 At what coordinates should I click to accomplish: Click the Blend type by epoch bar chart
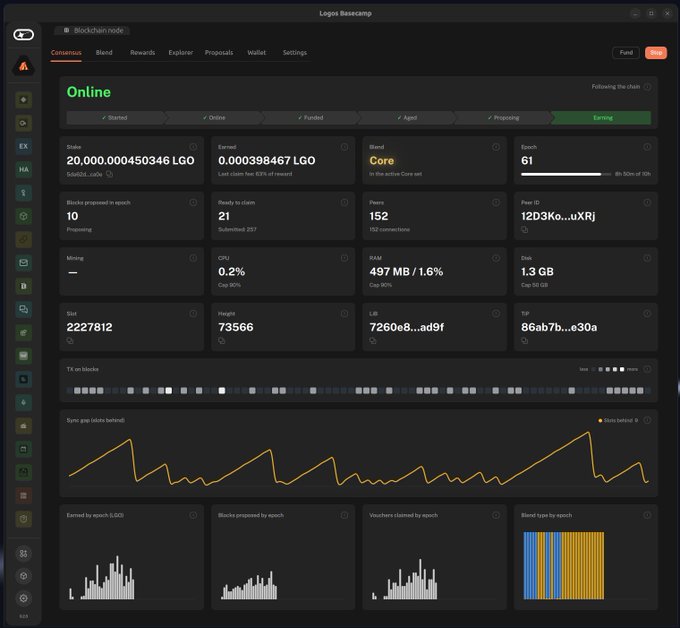click(x=564, y=566)
